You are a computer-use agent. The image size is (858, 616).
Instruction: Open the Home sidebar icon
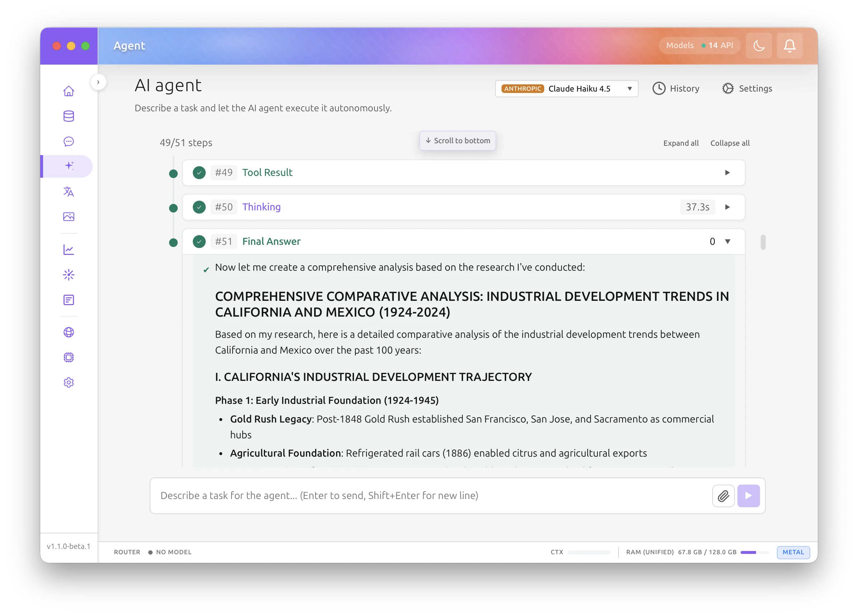pyautogui.click(x=69, y=91)
